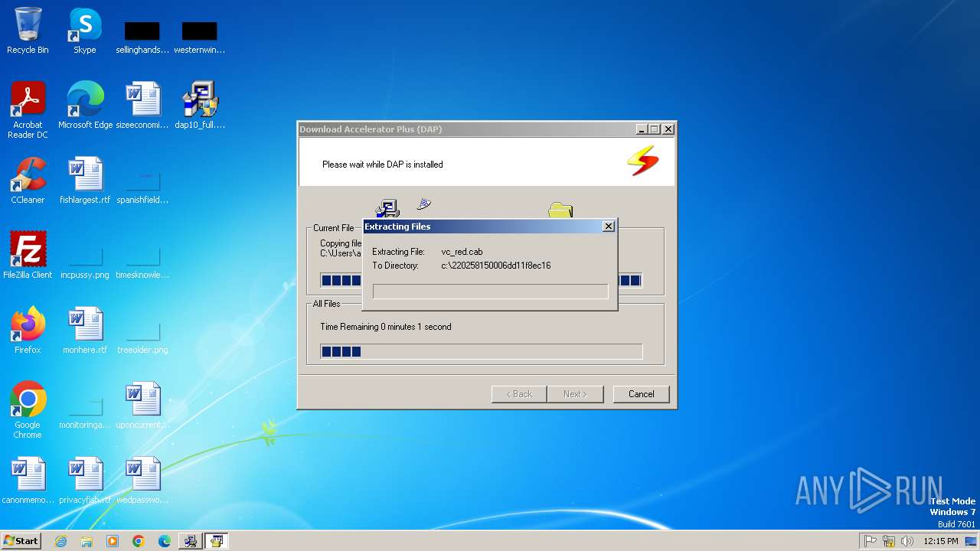Click the computer icon in the installer animation
Viewport: 980px width, 551px height.
click(387, 208)
